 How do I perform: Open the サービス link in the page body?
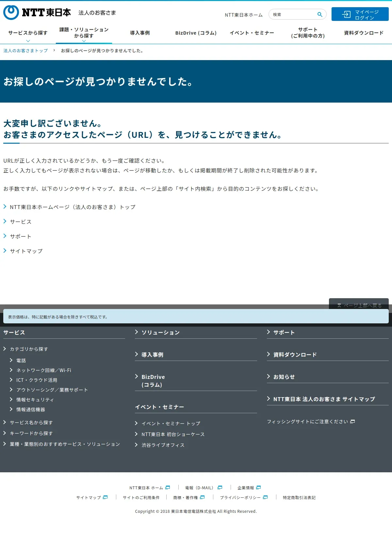pos(21,222)
